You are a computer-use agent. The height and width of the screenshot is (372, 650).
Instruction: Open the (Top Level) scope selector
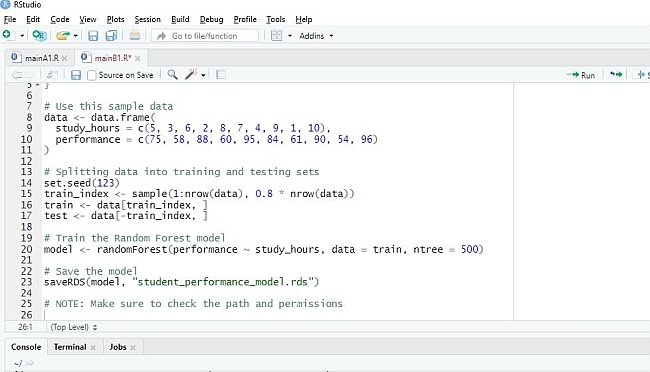pyautogui.click(x=73, y=327)
